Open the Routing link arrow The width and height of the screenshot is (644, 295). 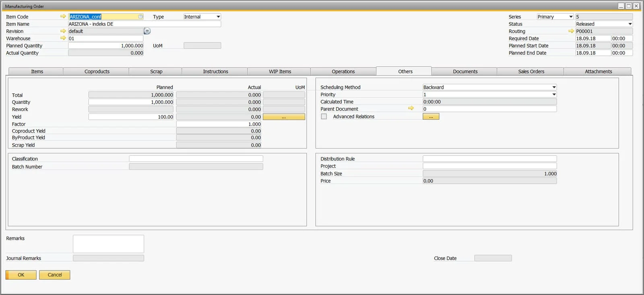[571, 31]
